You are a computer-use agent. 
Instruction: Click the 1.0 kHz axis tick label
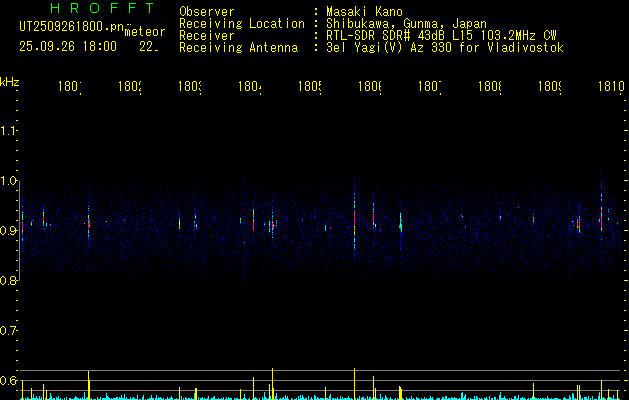[x=8, y=181]
